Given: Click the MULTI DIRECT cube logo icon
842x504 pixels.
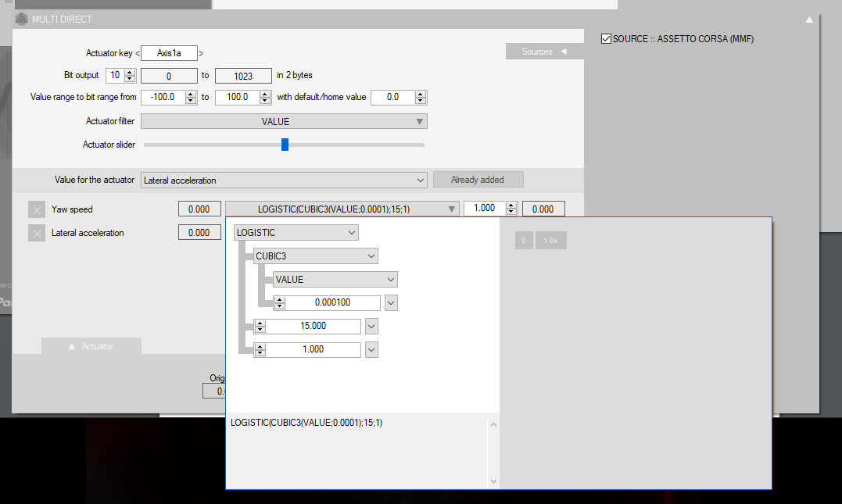Looking at the screenshot, I should 21,19.
